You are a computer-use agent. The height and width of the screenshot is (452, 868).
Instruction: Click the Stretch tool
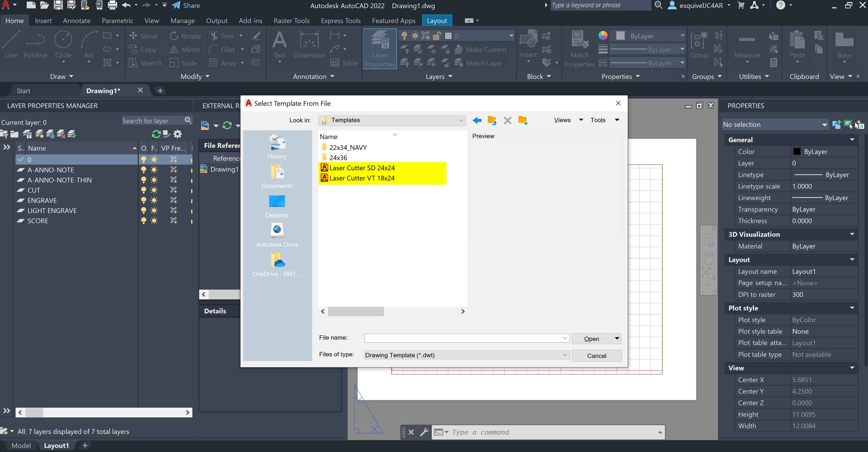pyautogui.click(x=145, y=63)
